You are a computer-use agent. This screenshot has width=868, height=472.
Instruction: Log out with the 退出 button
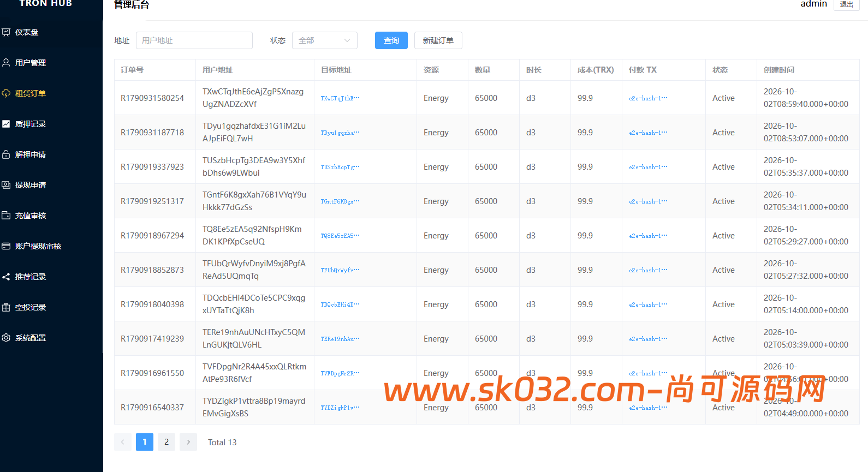[847, 4]
